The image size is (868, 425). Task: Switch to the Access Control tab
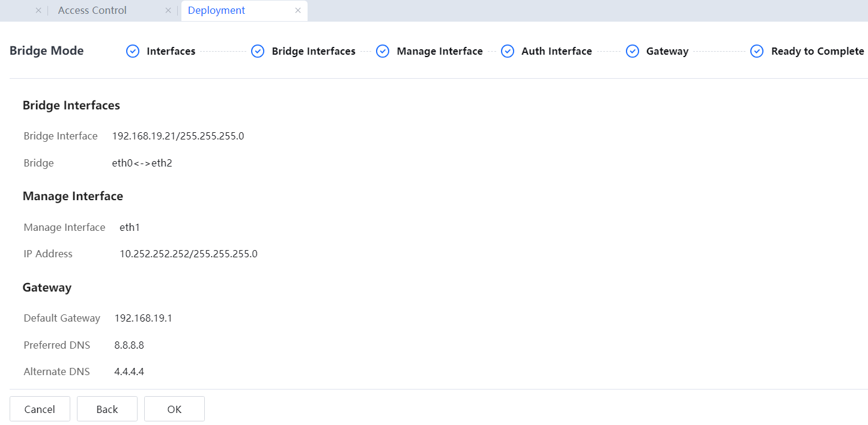click(x=93, y=11)
